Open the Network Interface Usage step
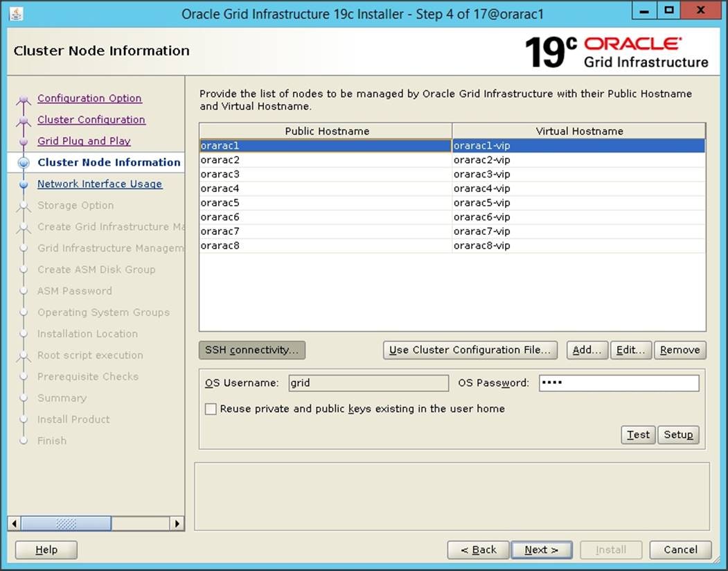 coord(100,184)
